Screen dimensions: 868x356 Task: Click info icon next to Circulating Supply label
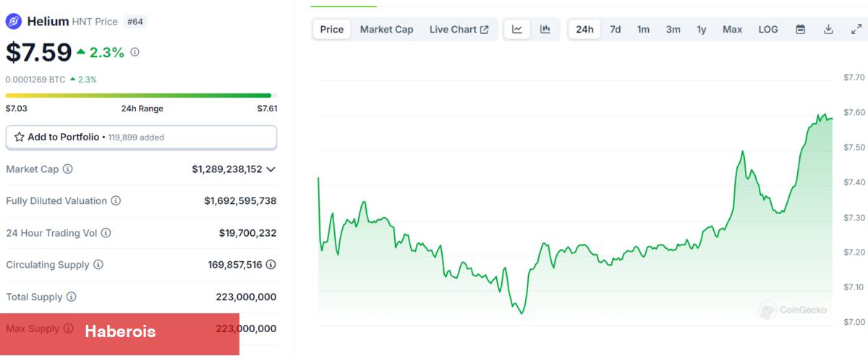coord(98,265)
